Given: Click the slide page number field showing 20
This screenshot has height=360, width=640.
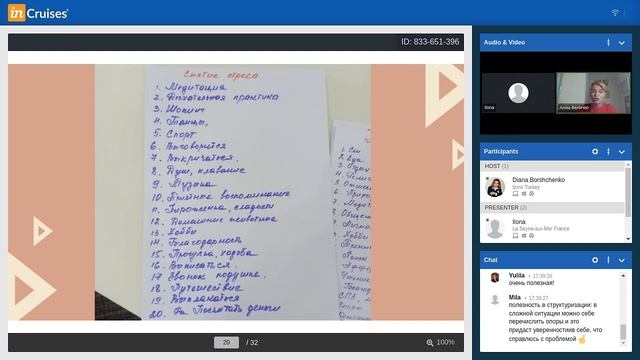Looking at the screenshot, I should click(227, 342).
